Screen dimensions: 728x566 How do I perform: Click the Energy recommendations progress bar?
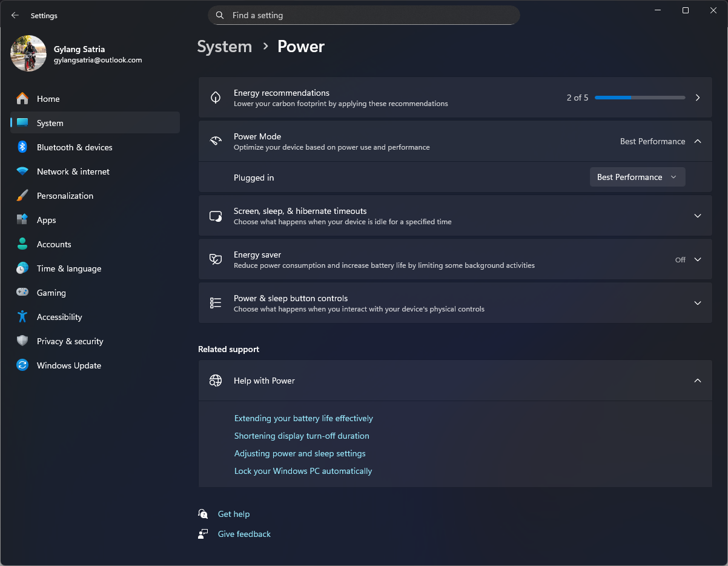pos(640,98)
